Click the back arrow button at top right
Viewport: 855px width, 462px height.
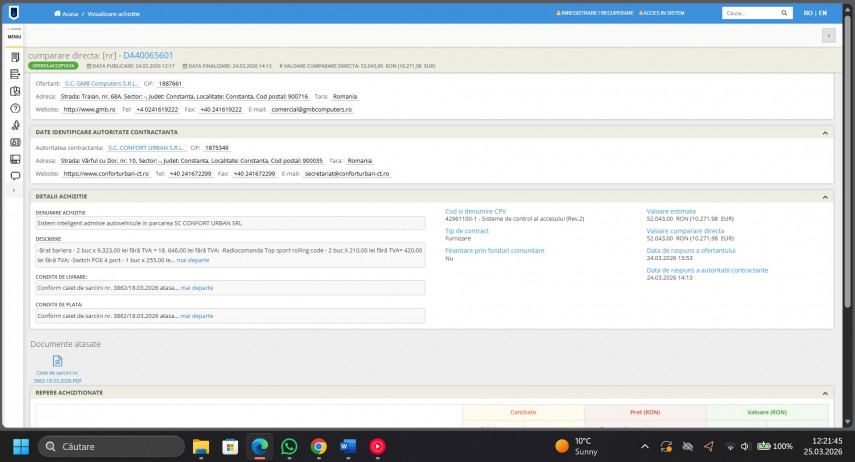pyautogui.click(x=828, y=36)
